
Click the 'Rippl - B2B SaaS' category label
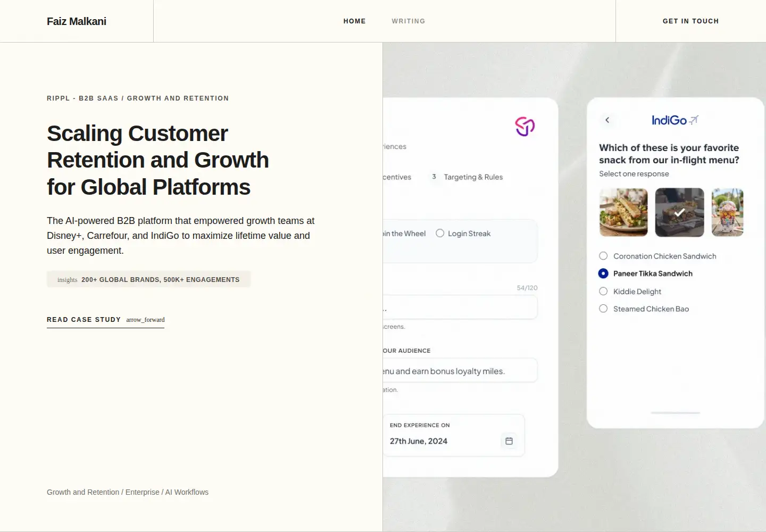[x=138, y=98]
